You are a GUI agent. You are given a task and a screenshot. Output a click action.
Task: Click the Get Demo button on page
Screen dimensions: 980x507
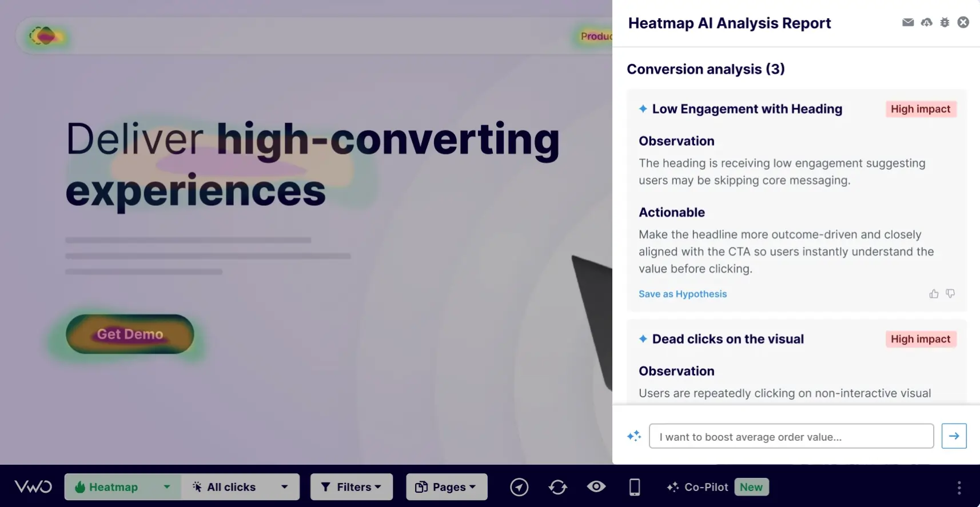click(130, 334)
